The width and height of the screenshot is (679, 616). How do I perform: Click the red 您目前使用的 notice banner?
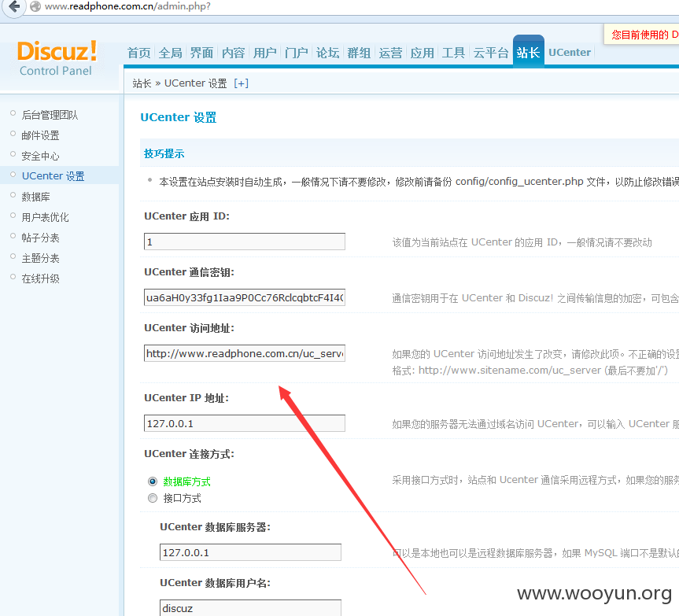point(642,34)
